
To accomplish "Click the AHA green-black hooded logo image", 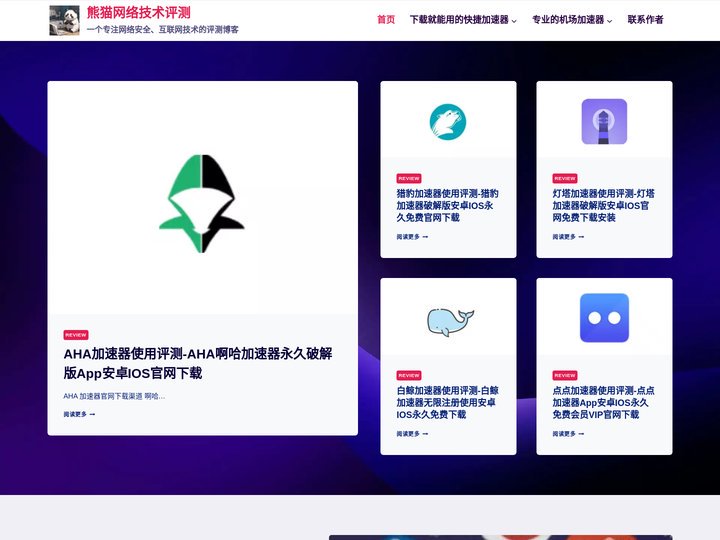I will [202, 203].
